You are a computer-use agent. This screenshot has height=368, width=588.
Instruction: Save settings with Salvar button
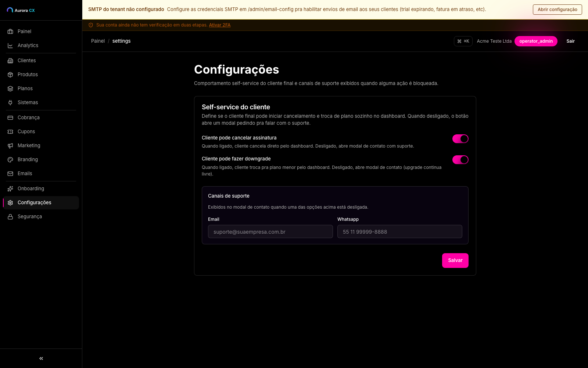pos(455,261)
